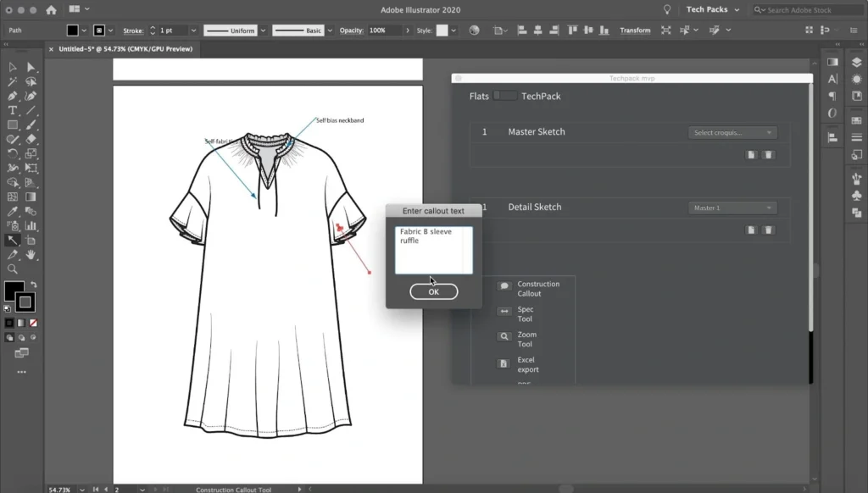Open the Uniform stroke profile dropdown
Viewport: 868px width, 493px height.
tap(263, 30)
